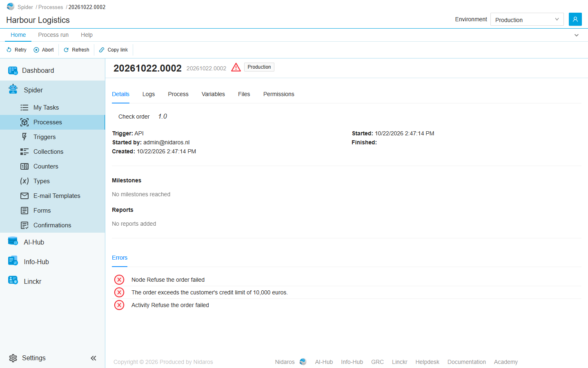This screenshot has width=588, height=368.
Task: Open the Files tab
Action: tap(244, 94)
